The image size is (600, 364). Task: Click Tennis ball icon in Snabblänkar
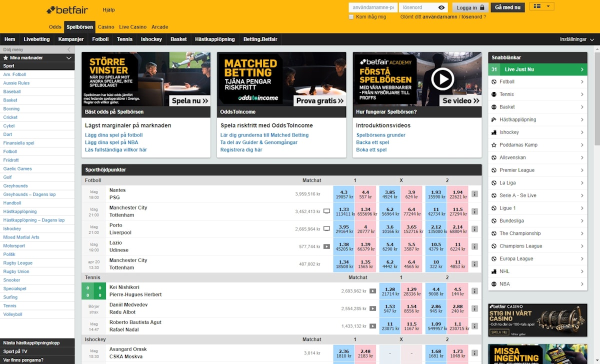[x=494, y=94]
